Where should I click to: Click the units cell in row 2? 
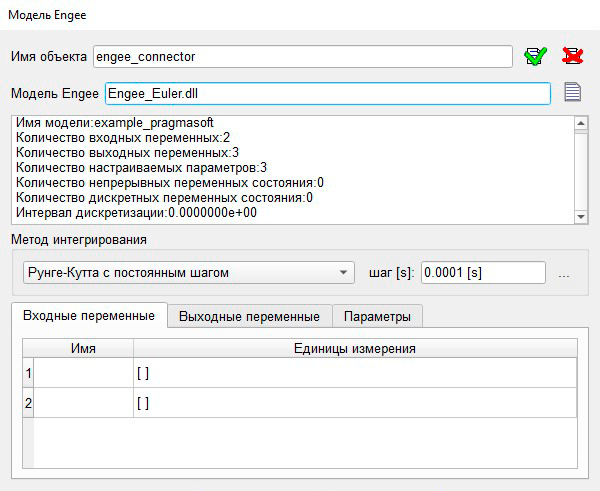point(355,403)
